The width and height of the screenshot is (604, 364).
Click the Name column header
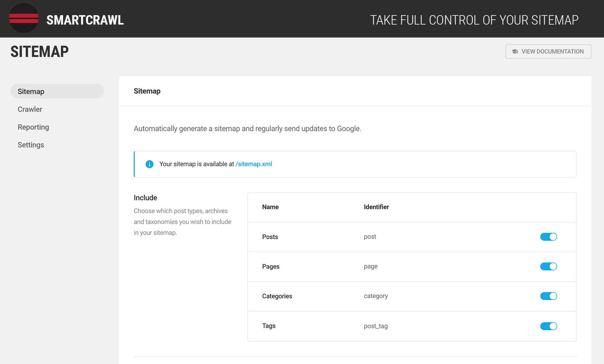tap(270, 207)
